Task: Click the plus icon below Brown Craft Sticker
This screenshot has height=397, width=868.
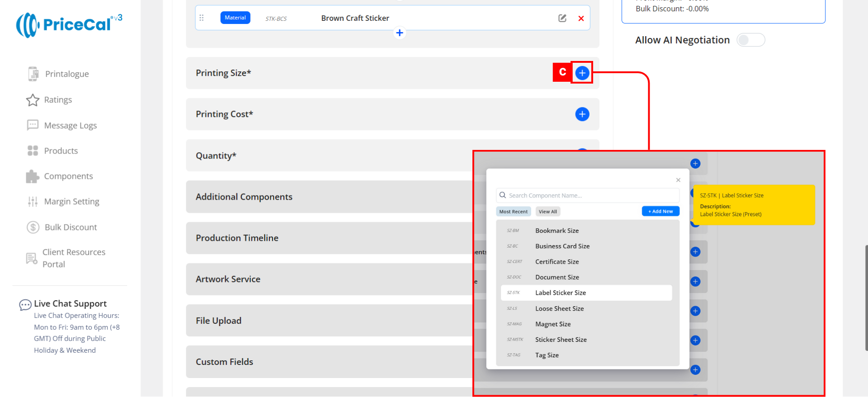Action: pyautogui.click(x=400, y=33)
